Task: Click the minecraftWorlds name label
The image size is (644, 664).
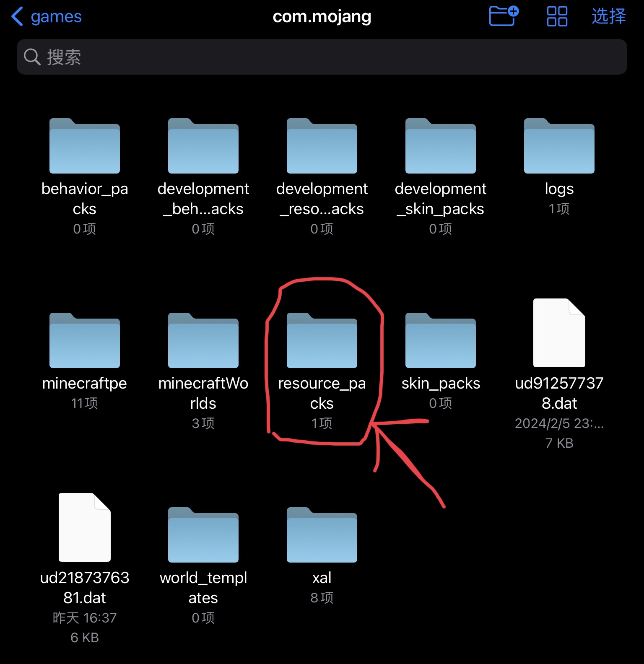Action: (x=203, y=393)
